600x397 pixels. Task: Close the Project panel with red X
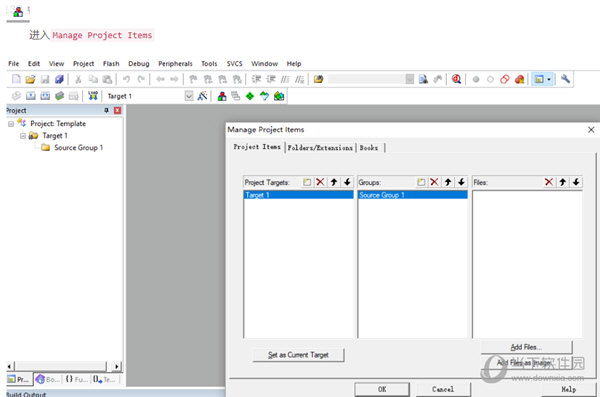117,110
